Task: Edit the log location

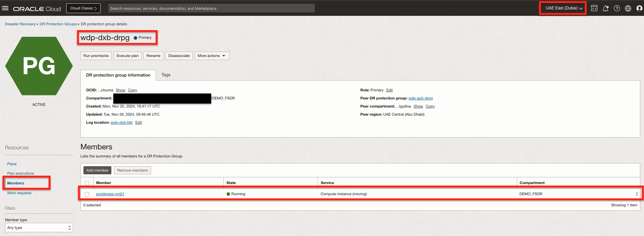Action: (139, 122)
